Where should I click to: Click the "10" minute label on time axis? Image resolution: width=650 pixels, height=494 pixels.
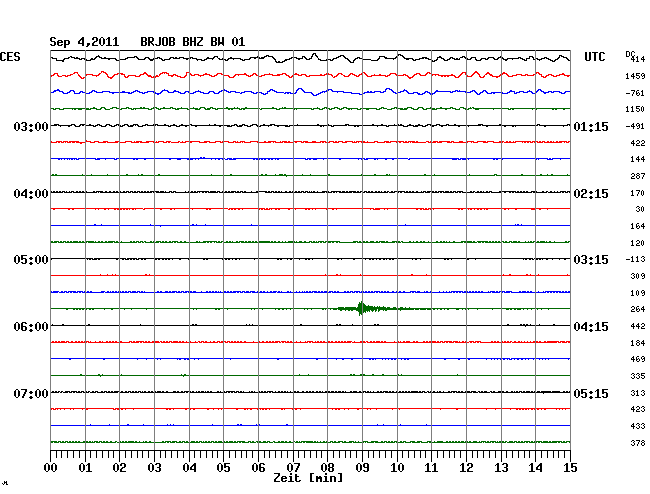(x=397, y=468)
